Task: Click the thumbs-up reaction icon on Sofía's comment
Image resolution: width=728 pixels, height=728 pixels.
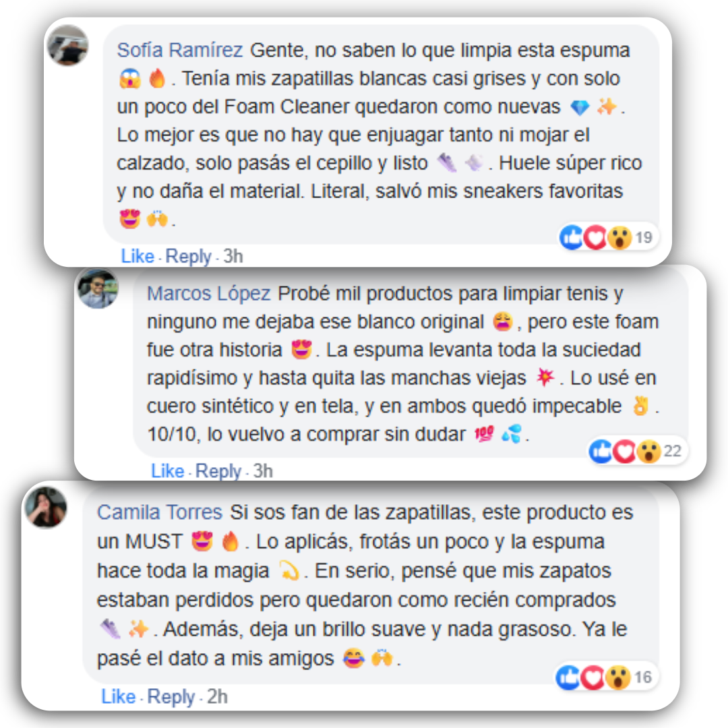Action: click(572, 237)
